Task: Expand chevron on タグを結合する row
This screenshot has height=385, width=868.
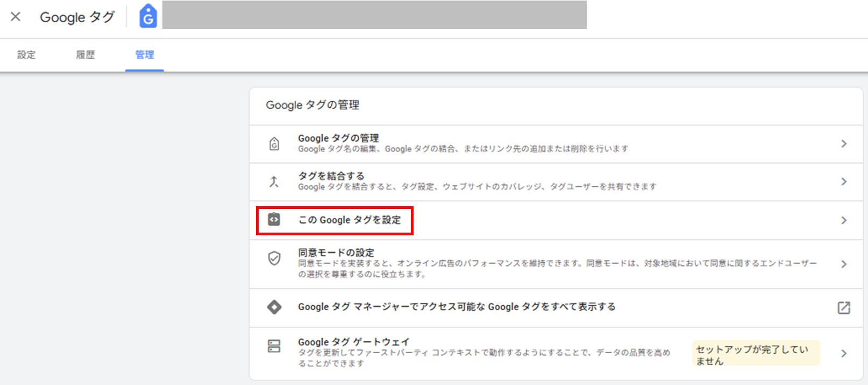Action: click(844, 181)
